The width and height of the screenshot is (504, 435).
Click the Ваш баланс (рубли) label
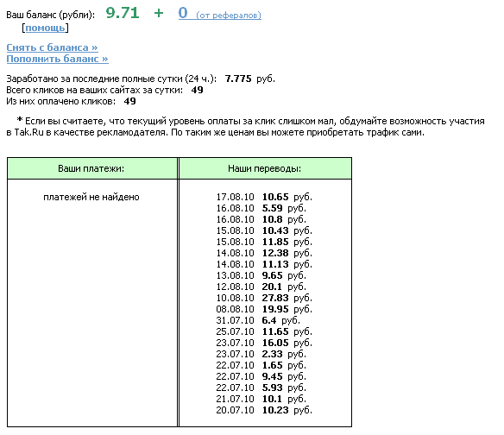(x=50, y=15)
